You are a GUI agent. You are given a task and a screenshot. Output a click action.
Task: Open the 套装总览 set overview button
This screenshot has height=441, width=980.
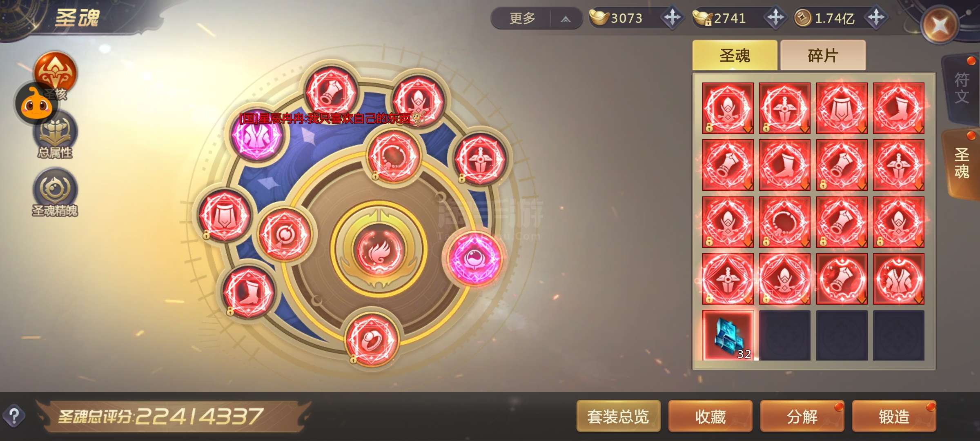[618, 416]
